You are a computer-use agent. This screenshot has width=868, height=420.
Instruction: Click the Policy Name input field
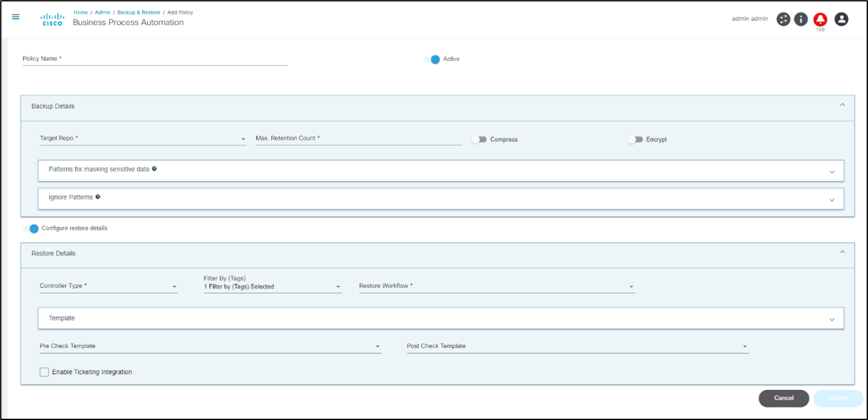pyautogui.click(x=154, y=59)
